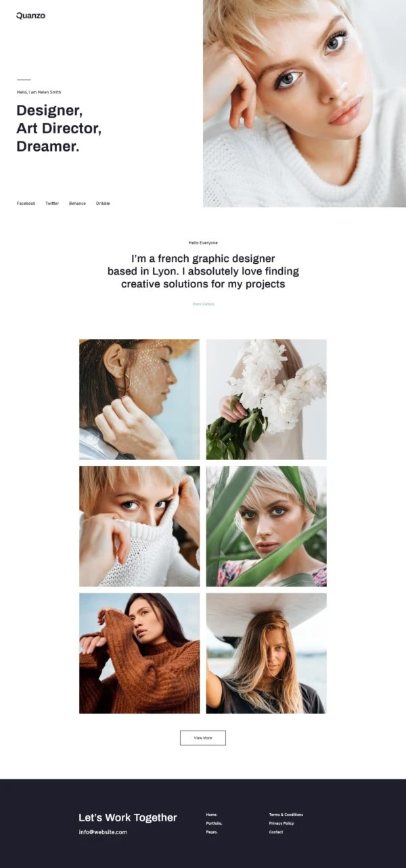Click the View More button
Screen dimensions: 406x868
(203, 737)
